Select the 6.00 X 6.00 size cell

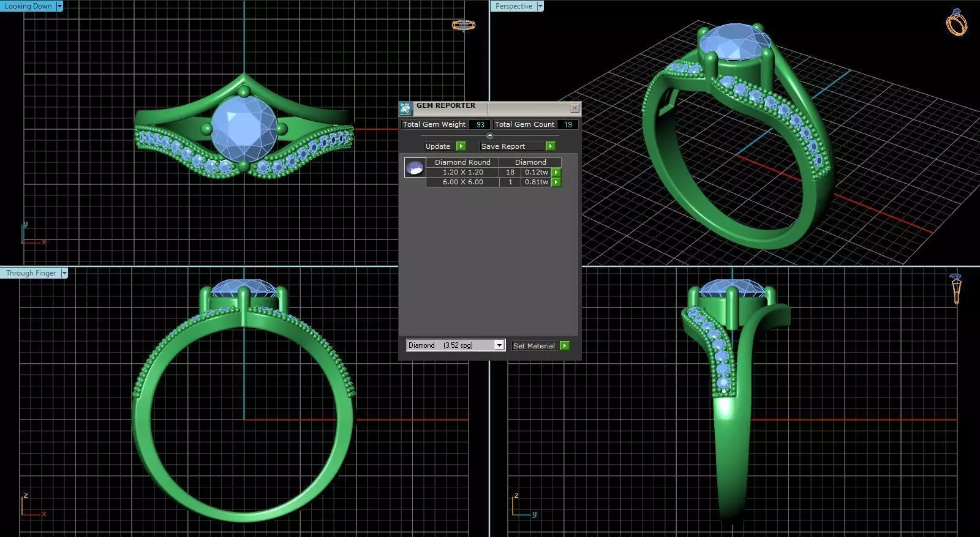(463, 182)
